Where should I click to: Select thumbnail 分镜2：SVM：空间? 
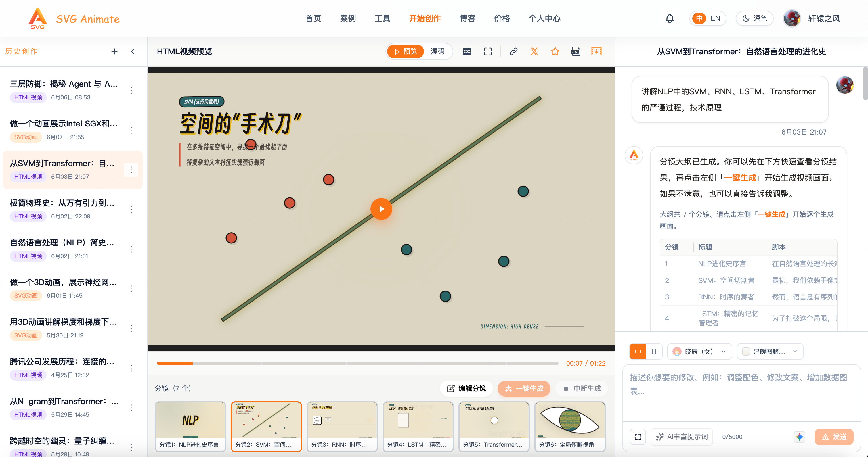coord(266,426)
